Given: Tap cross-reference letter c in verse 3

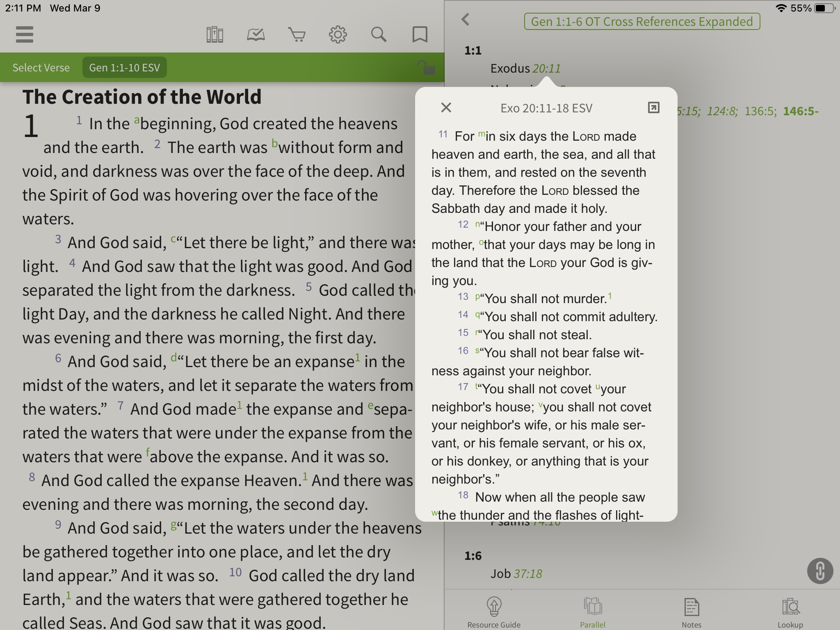Looking at the screenshot, I should coord(173,239).
